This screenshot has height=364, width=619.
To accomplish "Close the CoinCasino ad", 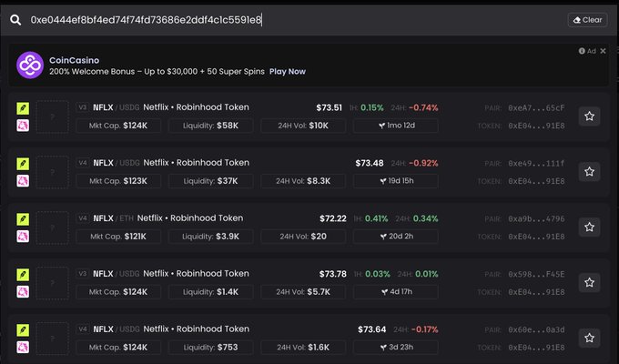I will pyautogui.click(x=603, y=51).
